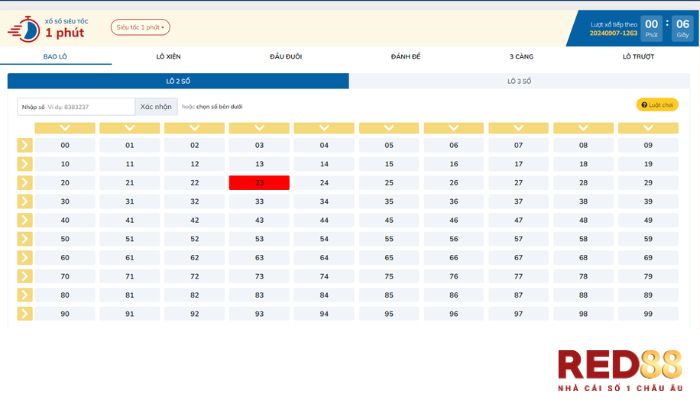This screenshot has width=700, height=420.
Task: Select number 71 in the grid
Action: tap(129, 276)
